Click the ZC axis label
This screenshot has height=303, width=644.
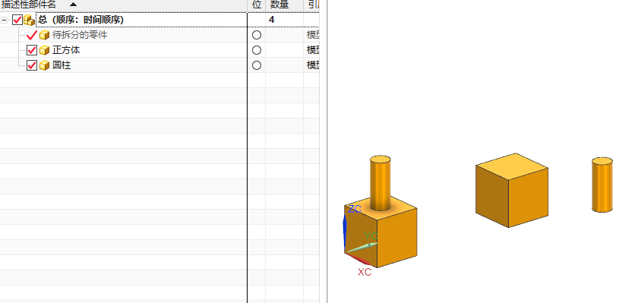355,209
